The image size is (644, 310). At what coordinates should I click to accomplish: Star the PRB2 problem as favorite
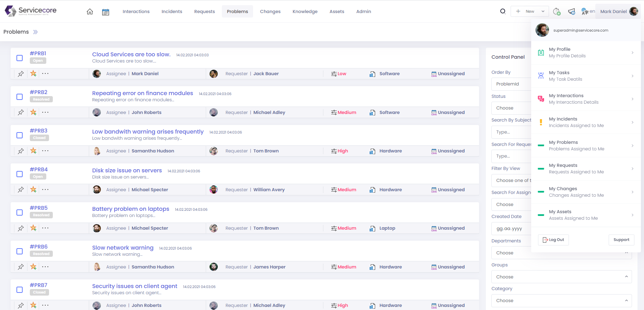[x=33, y=112]
